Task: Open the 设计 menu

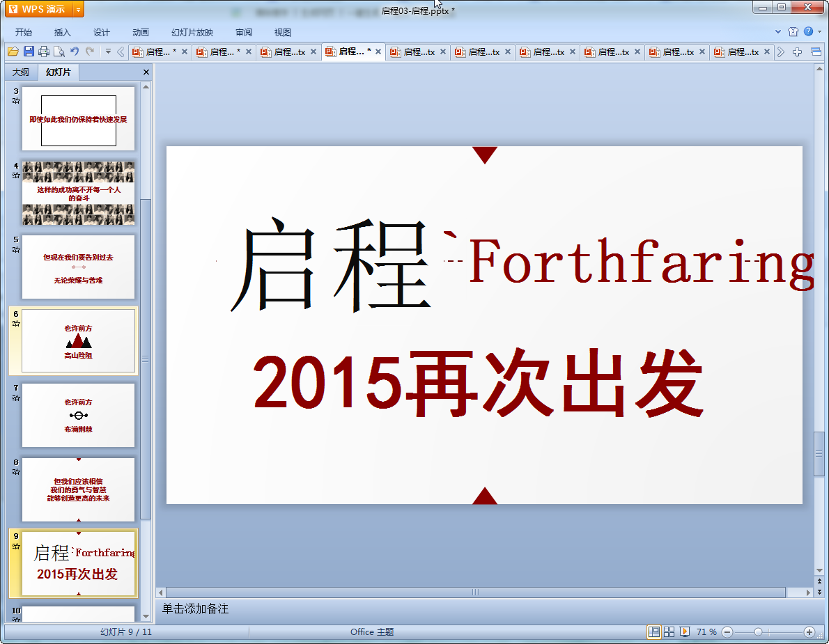Action: click(102, 32)
